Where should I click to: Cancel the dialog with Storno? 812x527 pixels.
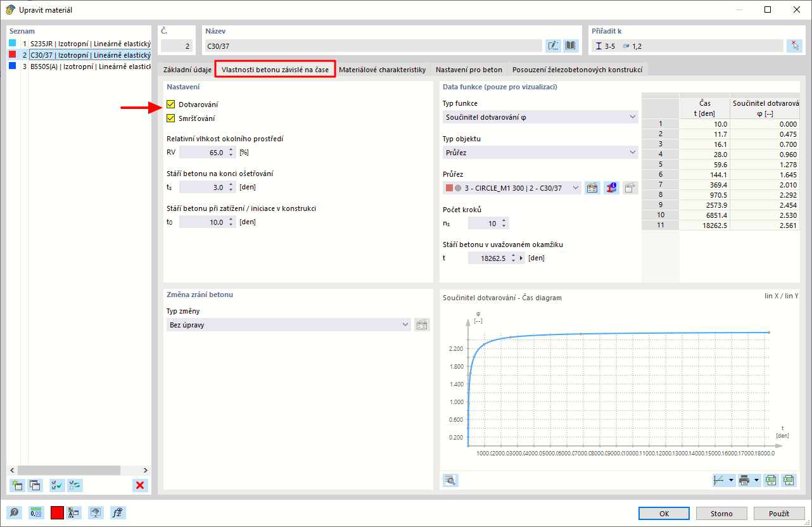point(721,514)
